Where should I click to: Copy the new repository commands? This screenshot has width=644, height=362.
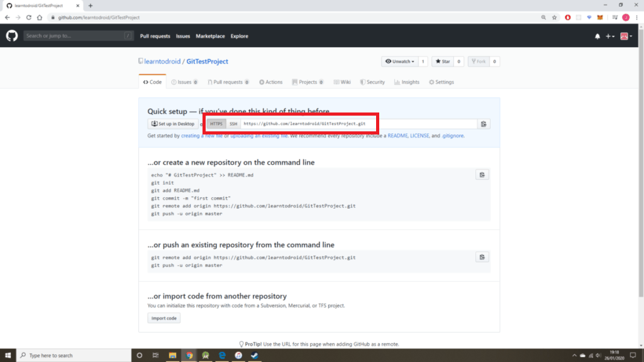coord(482,175)
